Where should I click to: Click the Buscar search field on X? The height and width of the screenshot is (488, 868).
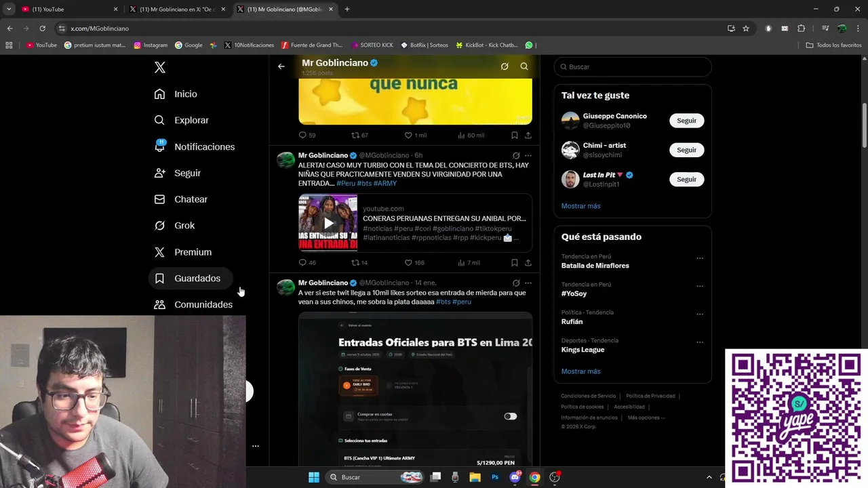[633, 66]
